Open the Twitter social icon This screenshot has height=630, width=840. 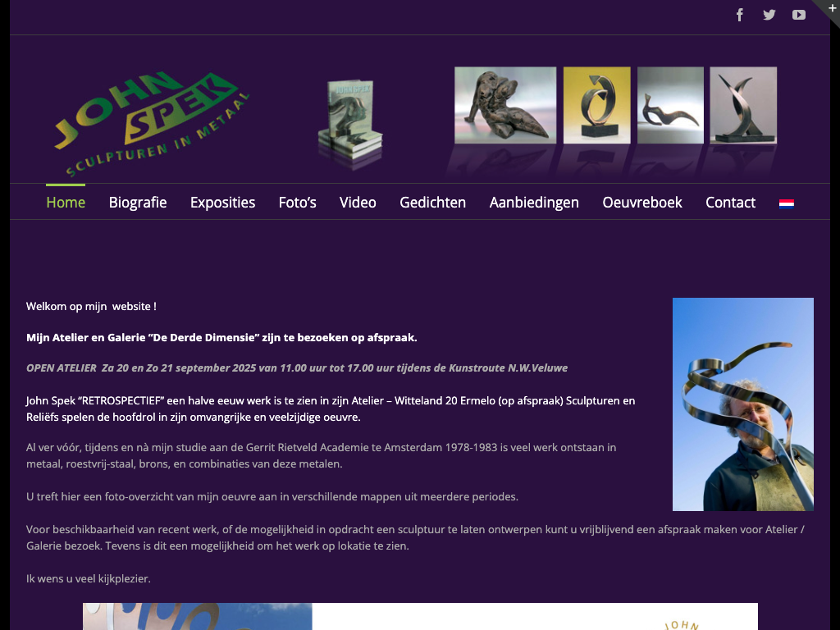pos(769,15)
